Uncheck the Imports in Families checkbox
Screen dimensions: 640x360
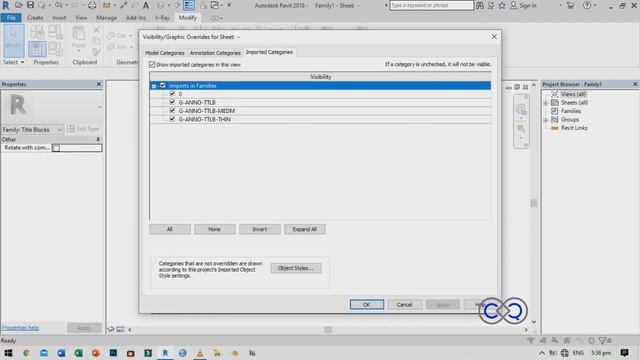tap(163, 86)
